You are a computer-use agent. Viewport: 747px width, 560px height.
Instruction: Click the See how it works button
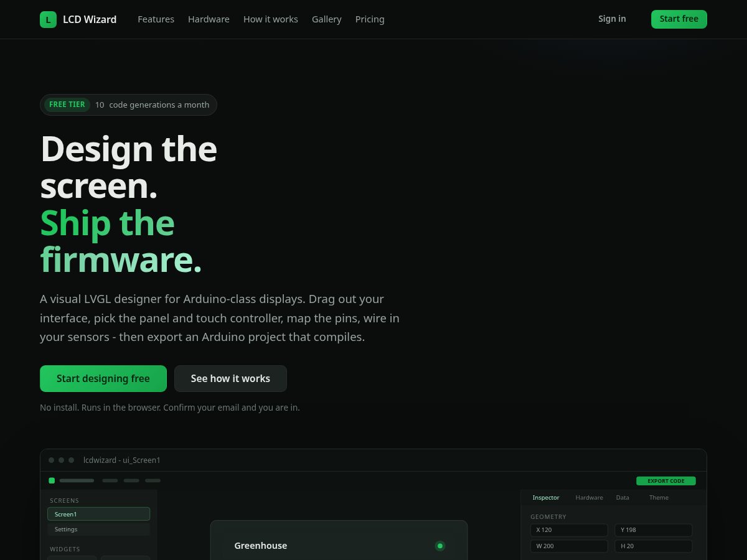pos(230,378)
